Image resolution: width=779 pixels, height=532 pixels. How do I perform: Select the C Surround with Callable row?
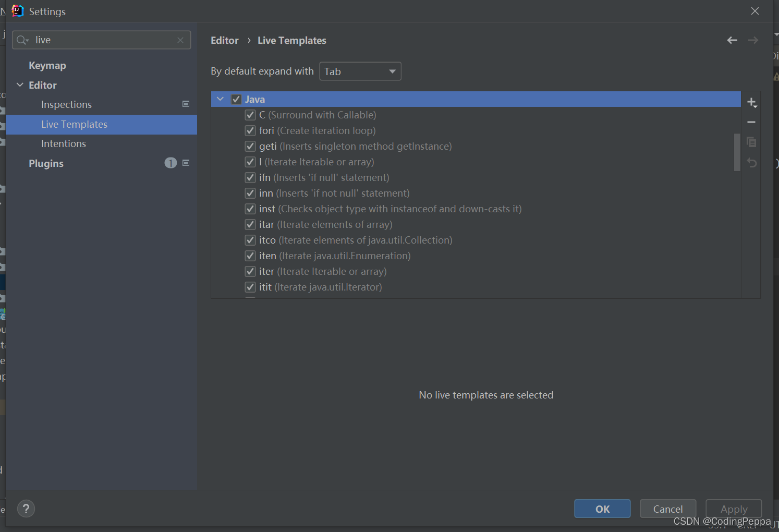[x=476, y=115]
